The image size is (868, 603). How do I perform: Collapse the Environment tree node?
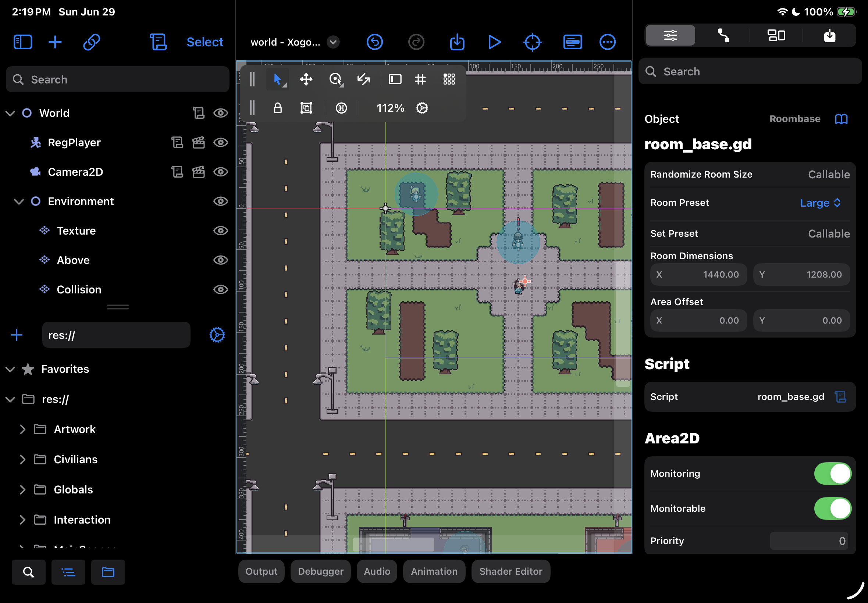coord(19,201)
